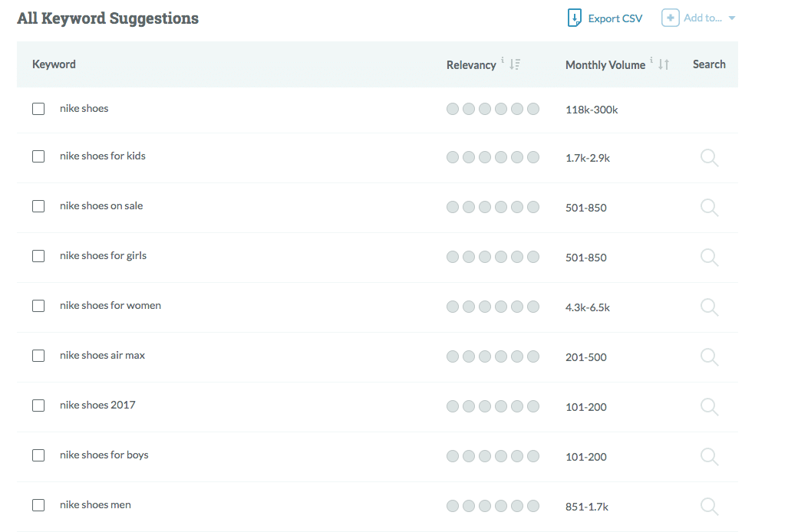
Task: Check the nike shoes keyword checkbox
Action: click(38, 109)
